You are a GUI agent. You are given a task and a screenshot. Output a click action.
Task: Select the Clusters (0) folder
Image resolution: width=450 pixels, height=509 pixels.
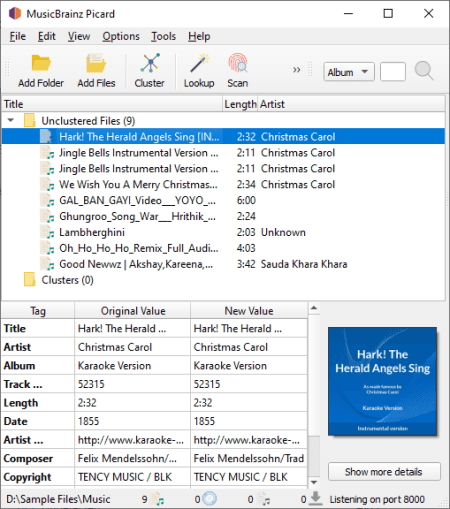[67, 280]
